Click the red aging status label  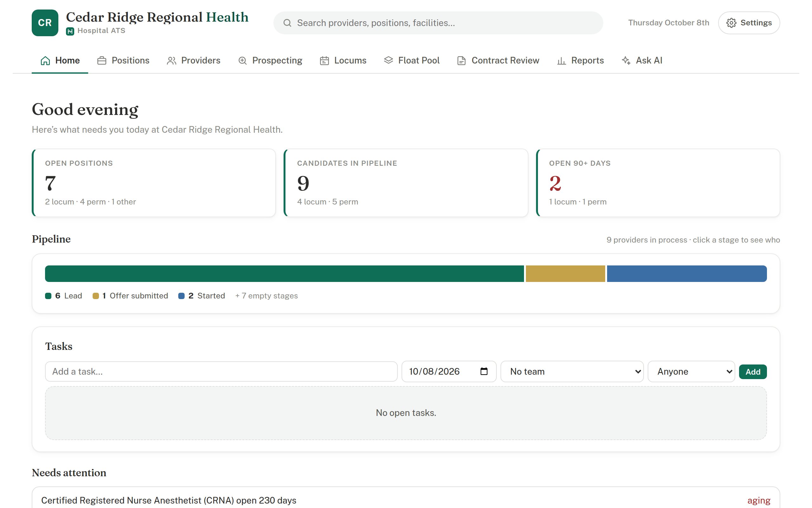coord(759,501)
